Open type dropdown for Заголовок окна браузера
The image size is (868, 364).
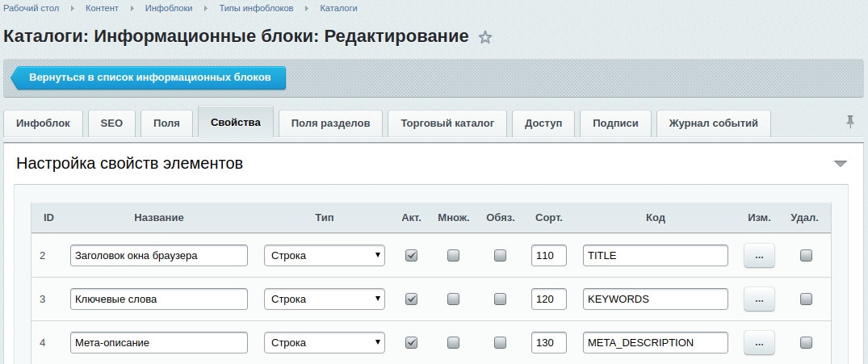(325, 255)
